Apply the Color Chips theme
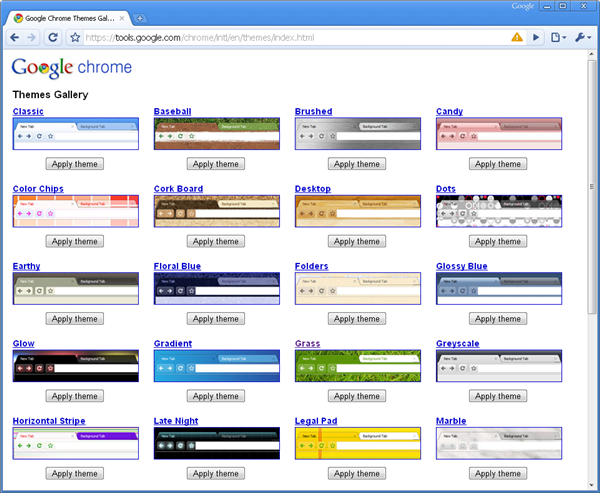600x493 pixels. [x=75, y=241]
